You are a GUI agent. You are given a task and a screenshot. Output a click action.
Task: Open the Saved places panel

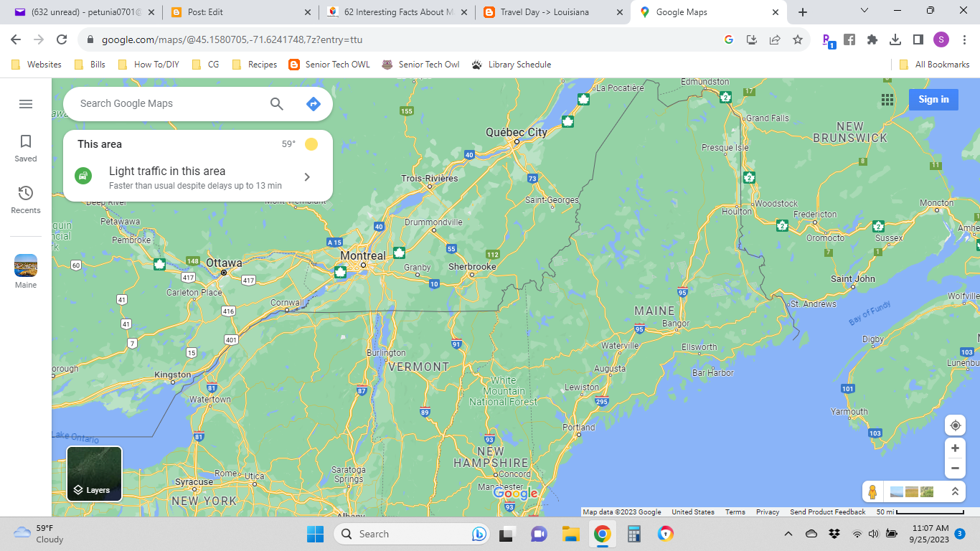26,148
